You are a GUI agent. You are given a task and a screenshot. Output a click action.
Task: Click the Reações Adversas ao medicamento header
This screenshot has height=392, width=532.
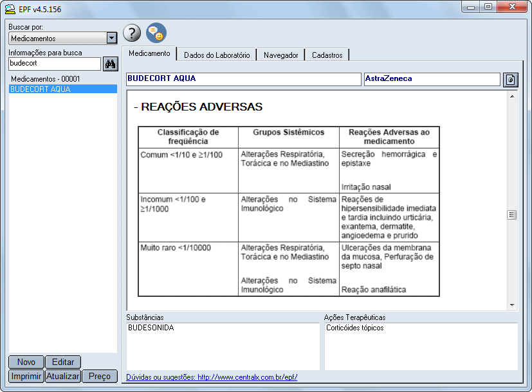389,137
